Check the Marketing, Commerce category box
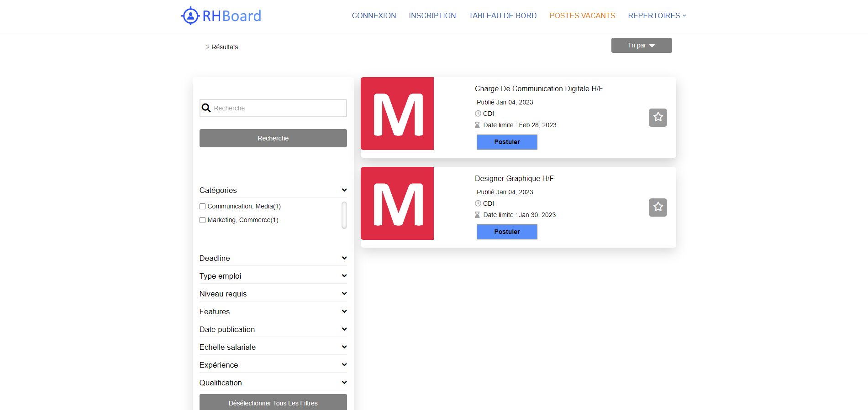 tap(202, 220)
